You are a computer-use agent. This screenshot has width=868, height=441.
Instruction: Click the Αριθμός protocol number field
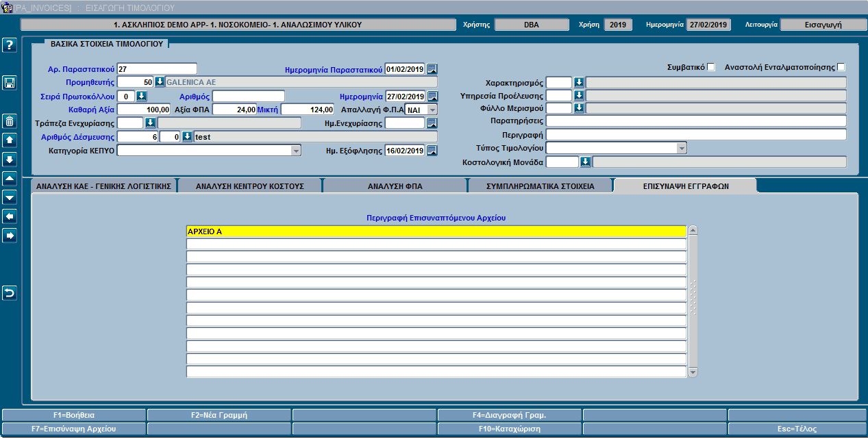(249, 96)
